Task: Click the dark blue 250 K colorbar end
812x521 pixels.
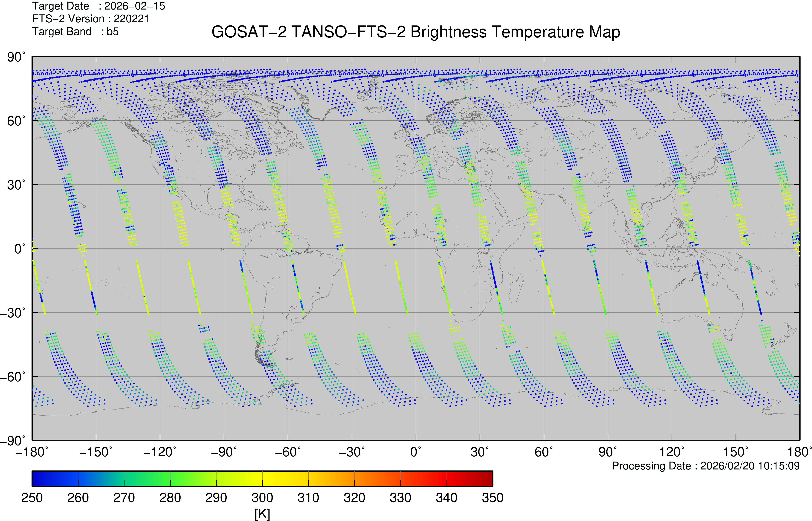Action: point(36,478)
